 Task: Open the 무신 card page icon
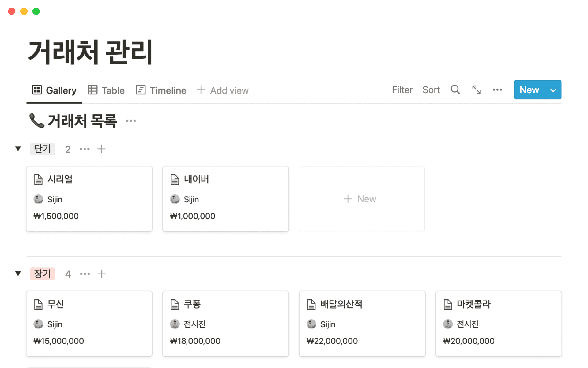(x=38, y=304)
